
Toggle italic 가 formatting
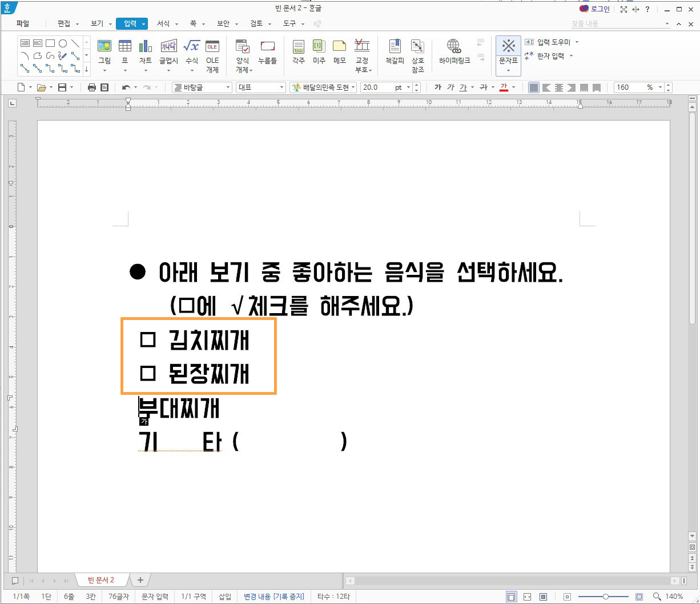(451, 87)
